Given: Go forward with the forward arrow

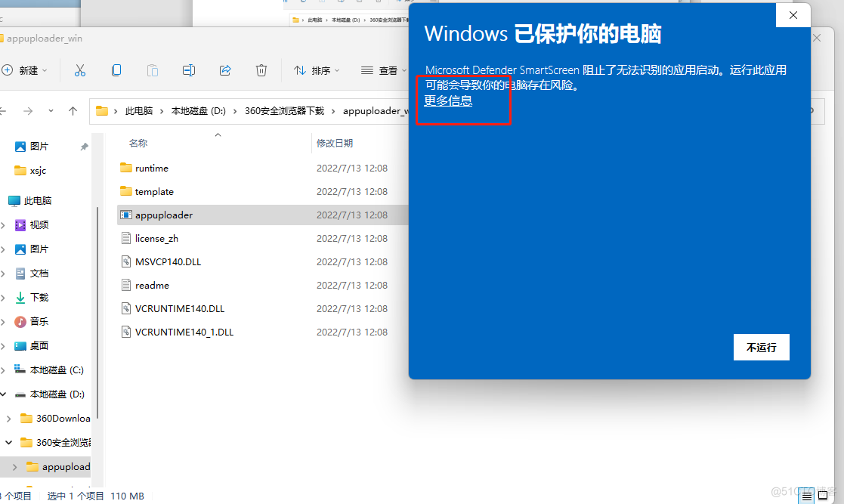Looking at the screenshot, I should click(28, 111).
